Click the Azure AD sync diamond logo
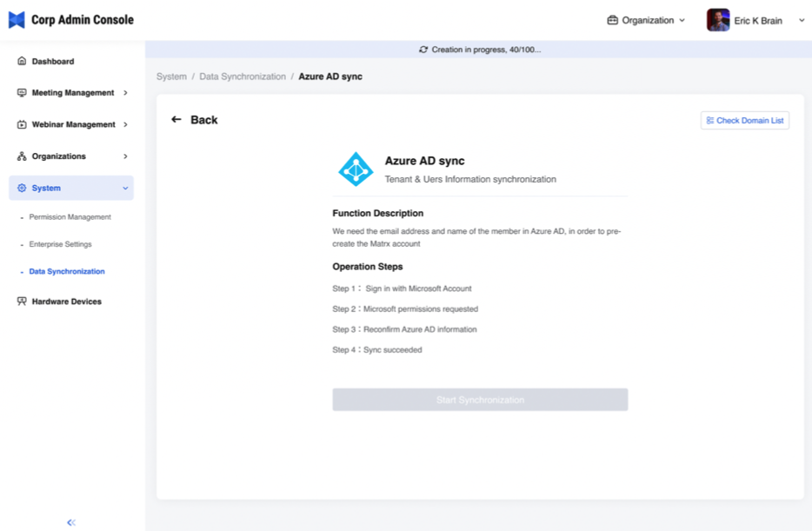 (x=356, y=169)
